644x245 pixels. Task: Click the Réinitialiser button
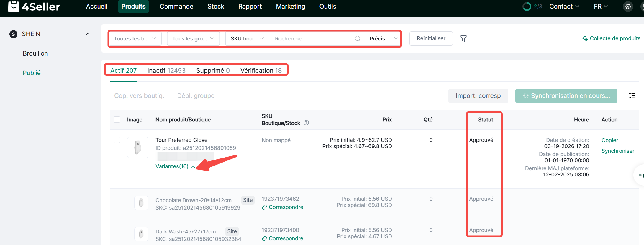(x=431, y=38)
